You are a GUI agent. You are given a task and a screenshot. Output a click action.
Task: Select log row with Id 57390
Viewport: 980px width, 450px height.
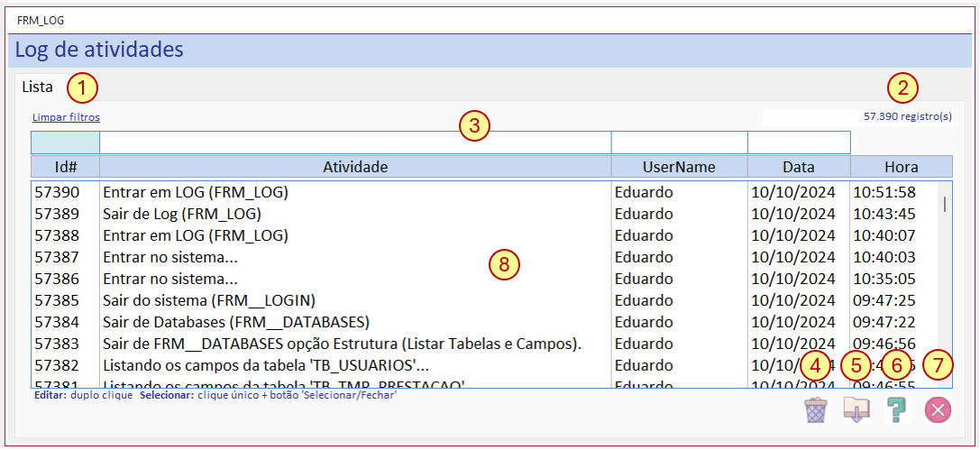pos(484,192)
